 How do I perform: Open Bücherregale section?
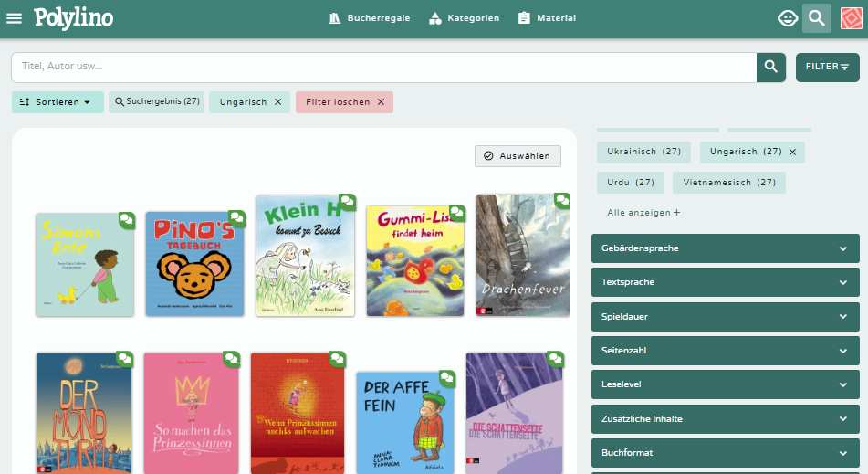click(370, 18)
